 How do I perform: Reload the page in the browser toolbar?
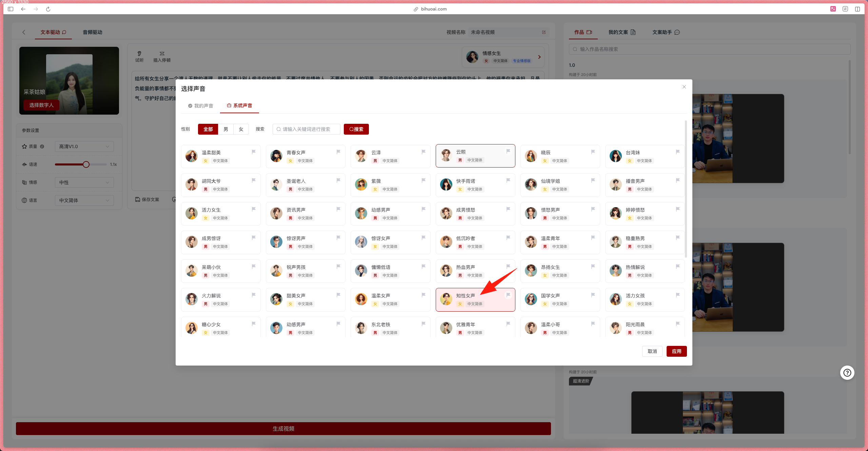pyautogui.click(x=48, y=9)
